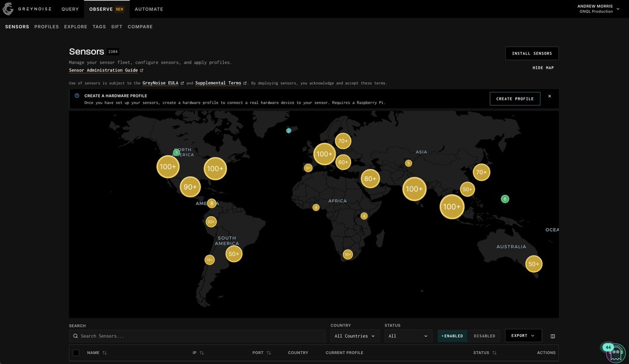Click the magnifier icon in Search Sensors field
This screenshot has height=364, width=629.
pos(76,336)
